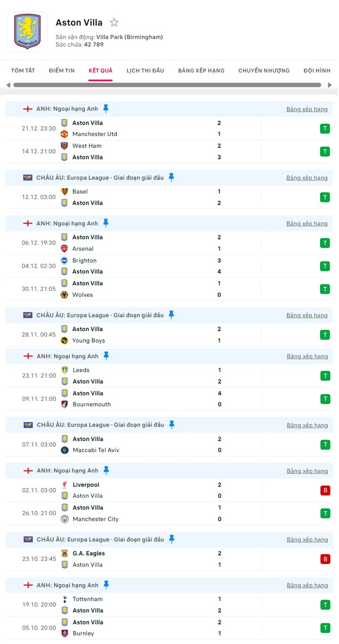Screen dimensions: 339x644
Task: Click the red loss badge for the Liverpool match
Action: [x=325, y=490]
